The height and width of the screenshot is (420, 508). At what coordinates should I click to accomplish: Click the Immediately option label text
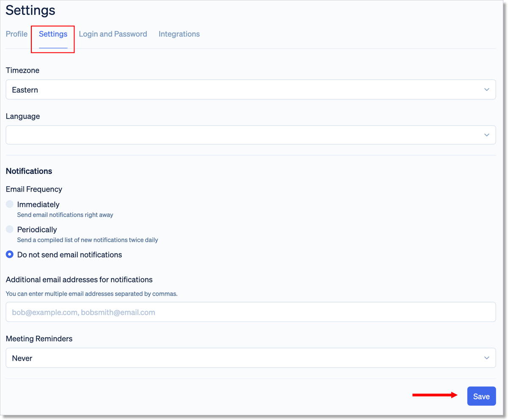(38, 204)
